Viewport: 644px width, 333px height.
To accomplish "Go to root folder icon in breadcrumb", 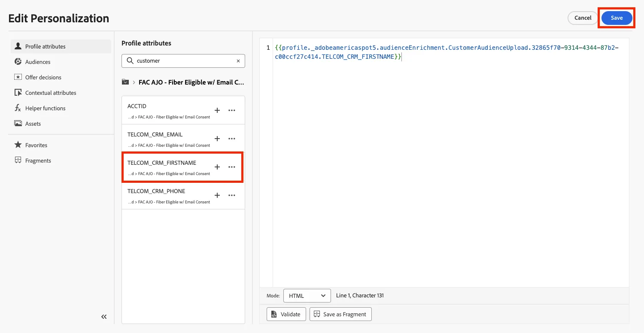I will point(125,82).
